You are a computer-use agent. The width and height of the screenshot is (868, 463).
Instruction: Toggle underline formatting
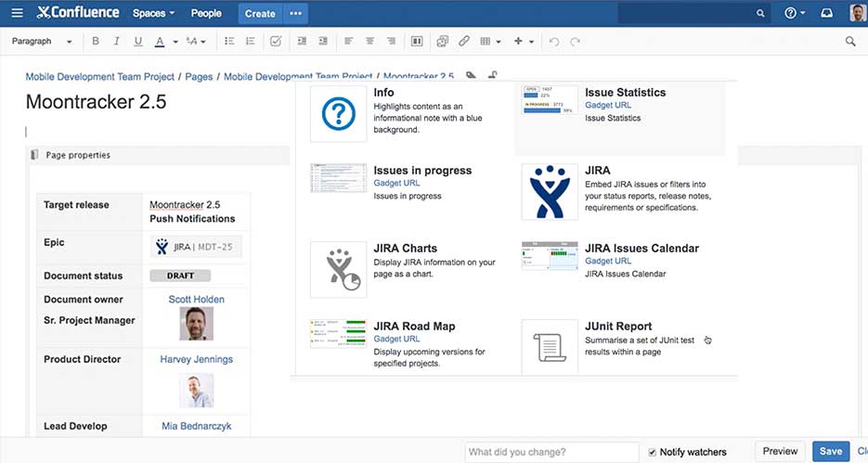[x=137, y=41]
